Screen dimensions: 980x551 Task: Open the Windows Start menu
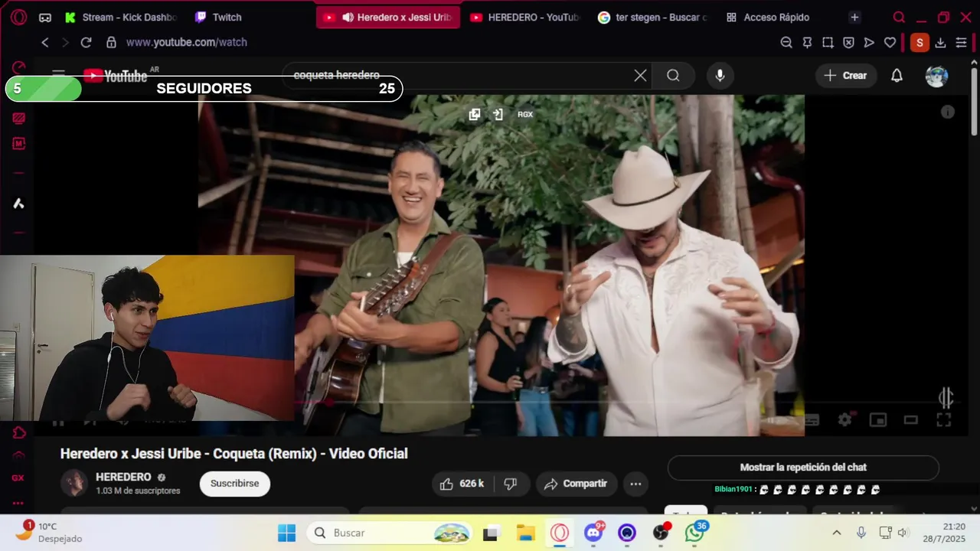(x=287, y=533)
